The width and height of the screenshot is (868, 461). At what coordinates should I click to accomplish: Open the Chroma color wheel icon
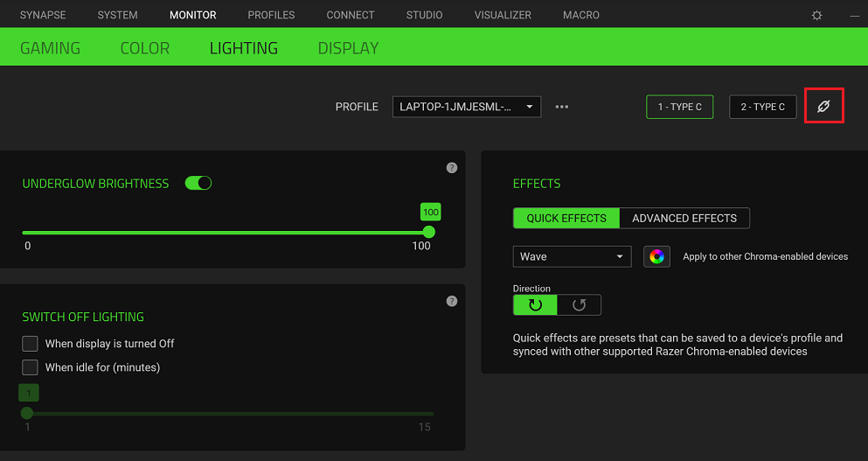point(656,256)
